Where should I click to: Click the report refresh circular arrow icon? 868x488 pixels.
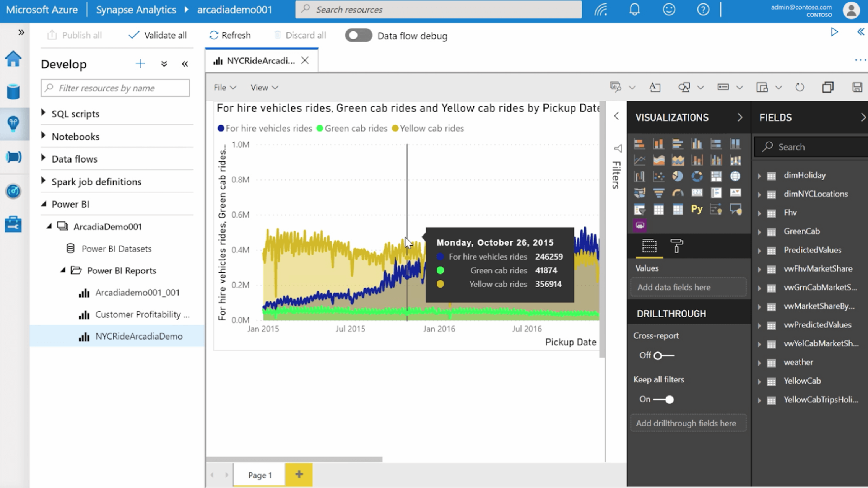pyautogui.click(x=800, y=87)
